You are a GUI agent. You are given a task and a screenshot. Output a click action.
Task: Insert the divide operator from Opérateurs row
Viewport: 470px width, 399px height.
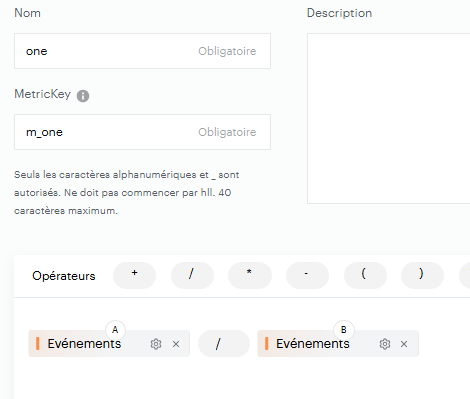click(x=192, y=275)
